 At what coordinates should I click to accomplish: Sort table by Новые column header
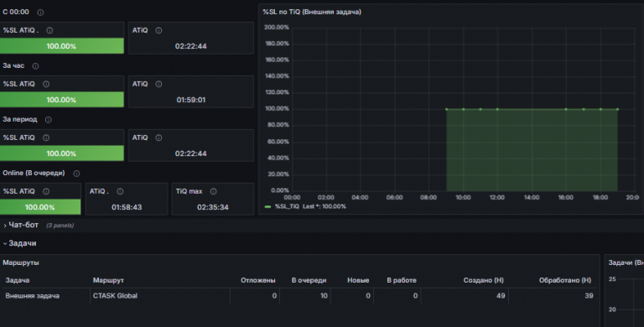click(x=358, y=280)
